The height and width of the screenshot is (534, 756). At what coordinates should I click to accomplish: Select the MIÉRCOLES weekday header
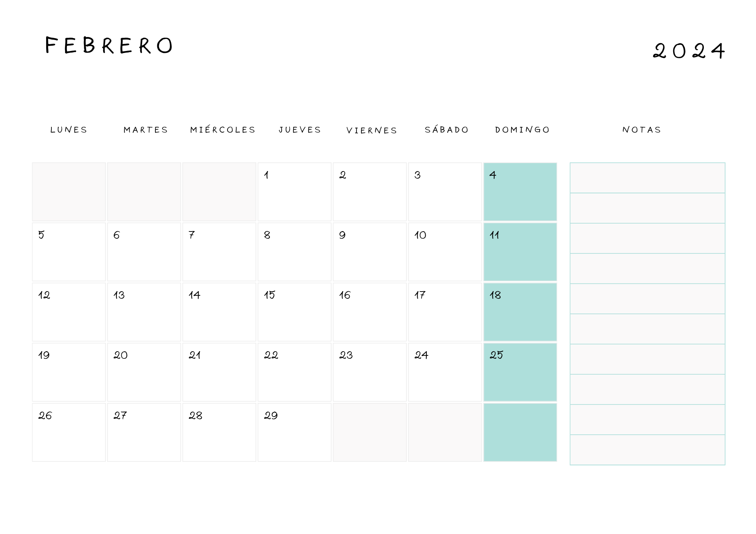tap(223, 130)
